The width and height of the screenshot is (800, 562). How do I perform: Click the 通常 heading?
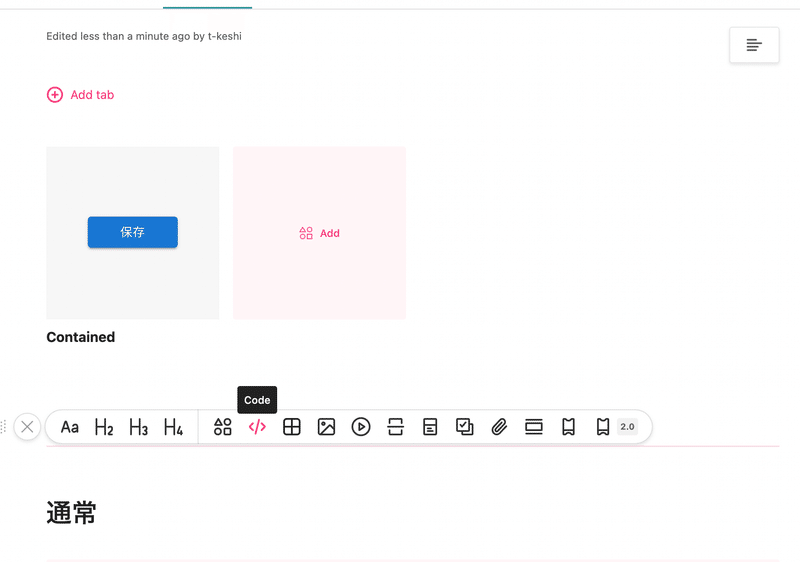click(x=71, y=513)
